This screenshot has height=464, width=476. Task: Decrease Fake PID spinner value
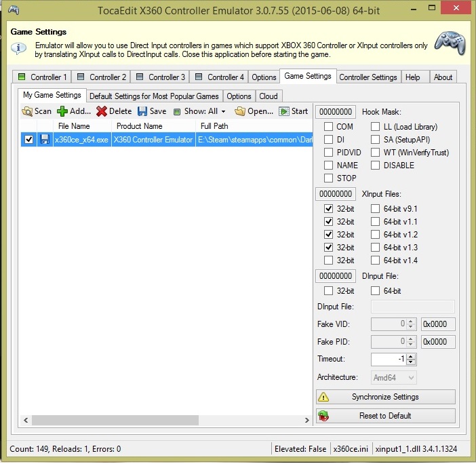(411, 344)
